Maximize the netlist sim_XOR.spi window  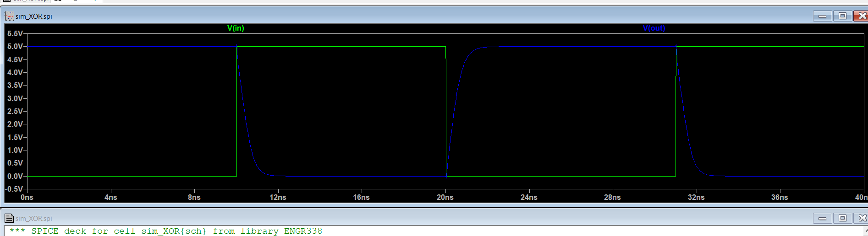[842, 218]
